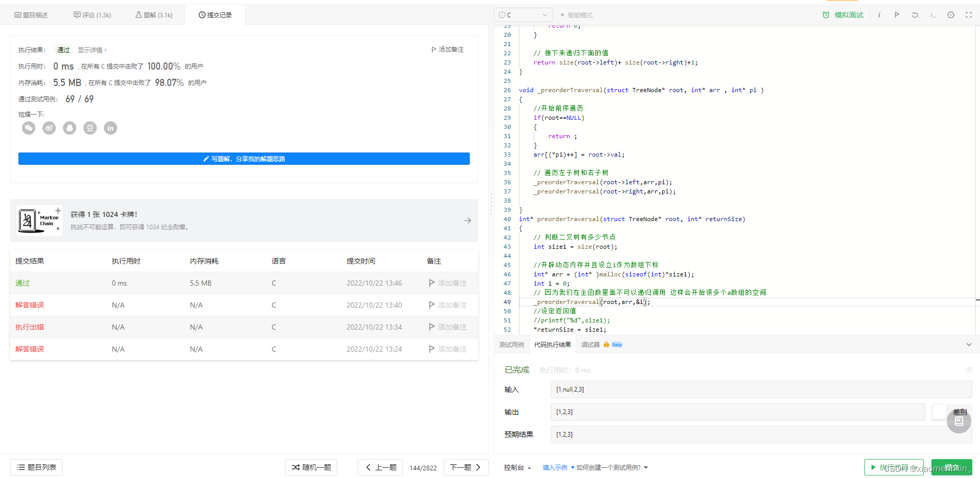Open editor settings gear icon

pyautogui.click(x=951, y=15)
